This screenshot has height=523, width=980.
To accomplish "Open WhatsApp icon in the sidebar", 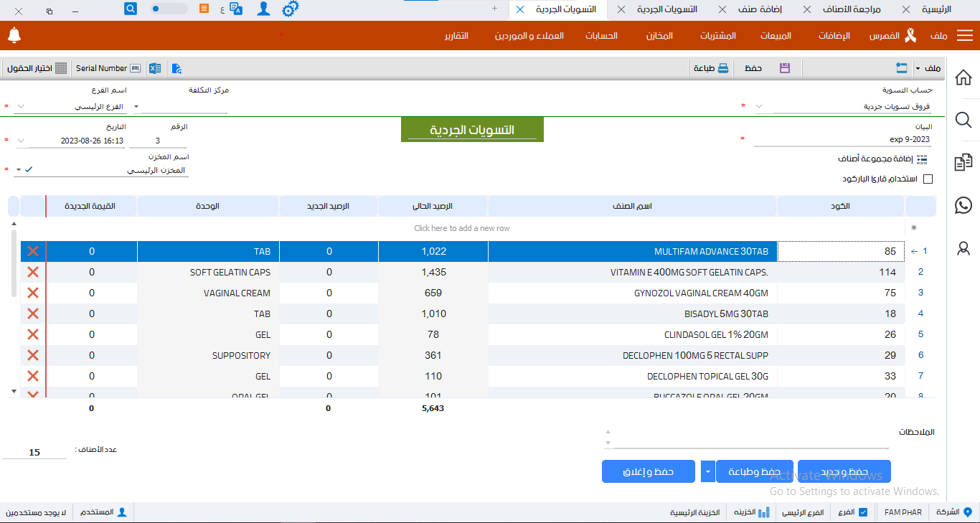I will pos(963,205).
